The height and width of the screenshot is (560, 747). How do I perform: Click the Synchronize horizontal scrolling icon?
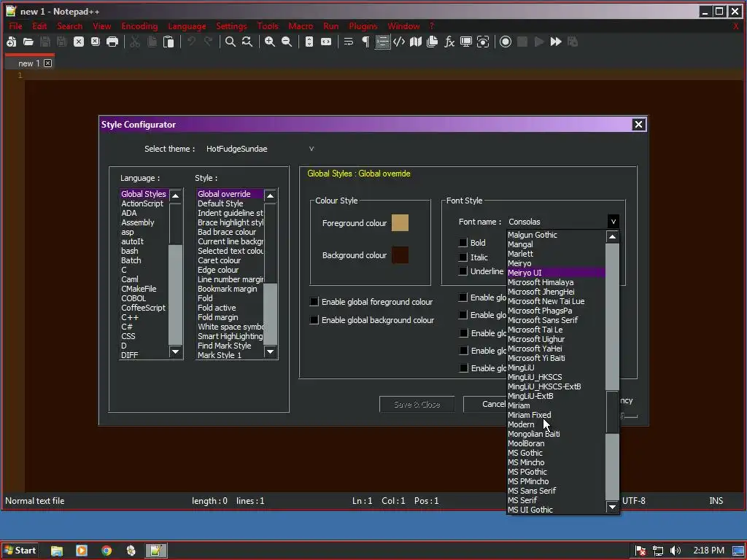(326, 42)
